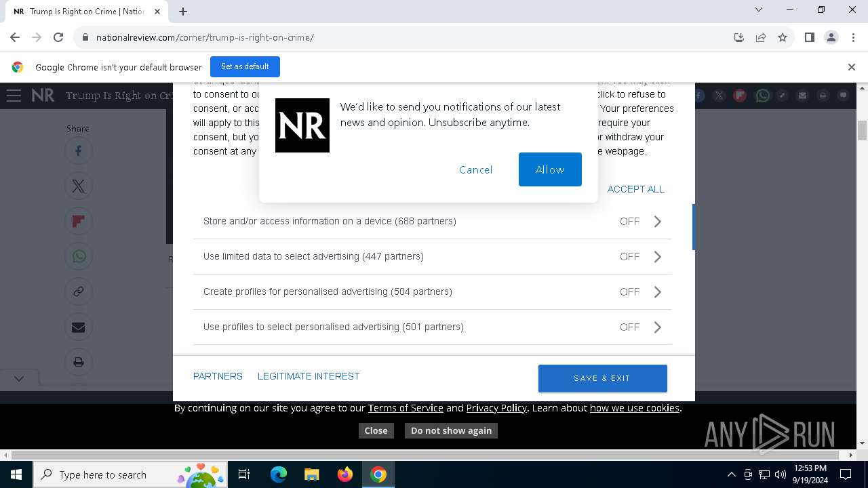This screenshot has height=488, width=868.
Task: Click the Do not show again button
Action: click(x=451, y=430)
